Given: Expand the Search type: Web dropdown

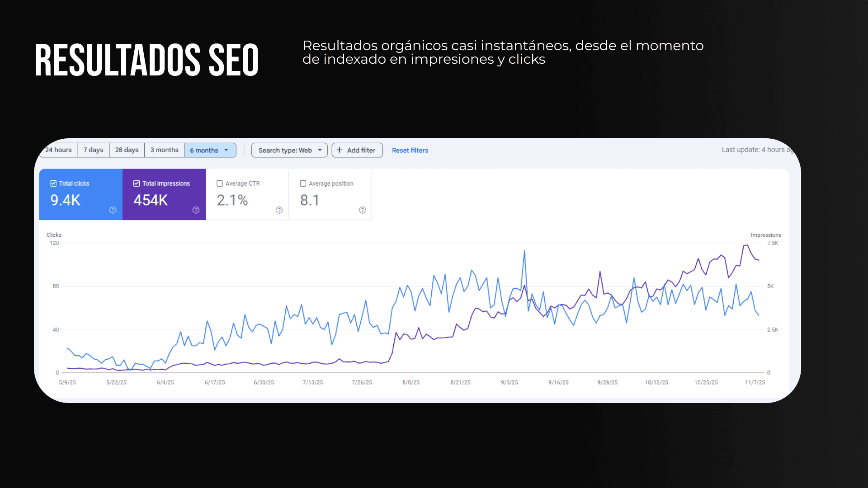Looking at the screenshot, I should click(x=289, y=150).
